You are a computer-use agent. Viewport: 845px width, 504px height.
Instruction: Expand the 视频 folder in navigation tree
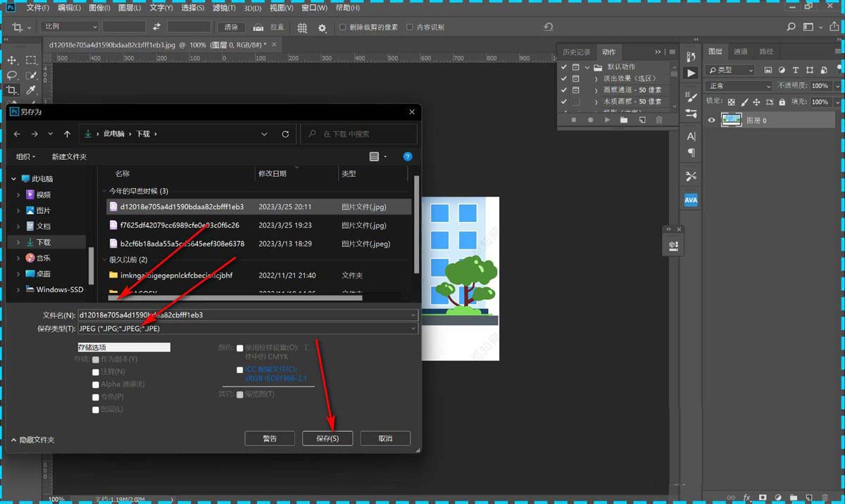coord(18,195)
